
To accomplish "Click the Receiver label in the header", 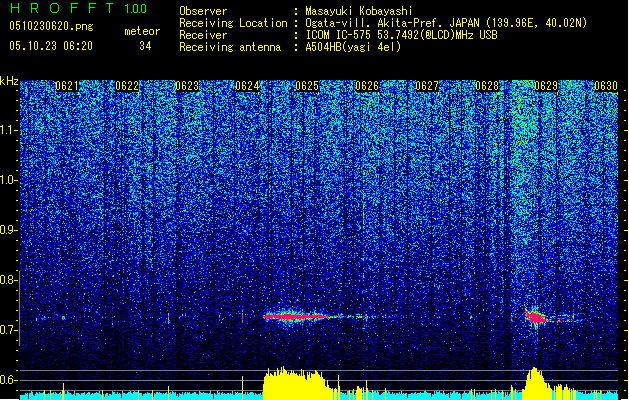I will [203, 35].
